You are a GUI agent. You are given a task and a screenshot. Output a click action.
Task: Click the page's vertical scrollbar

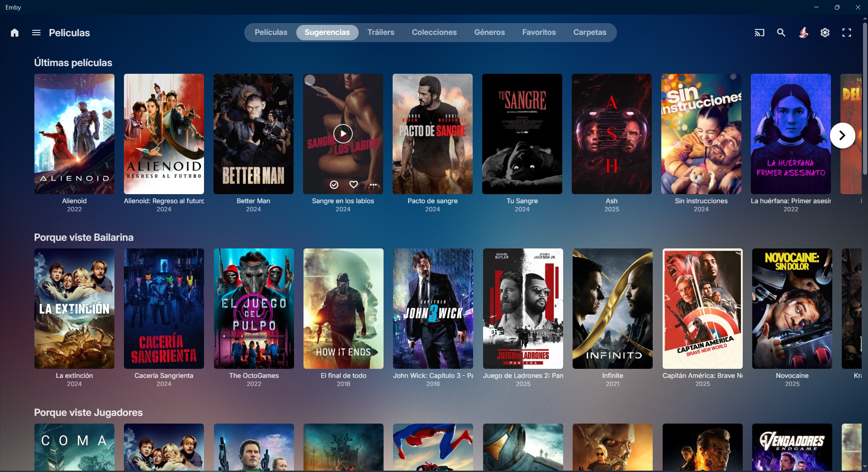point(864,98)
